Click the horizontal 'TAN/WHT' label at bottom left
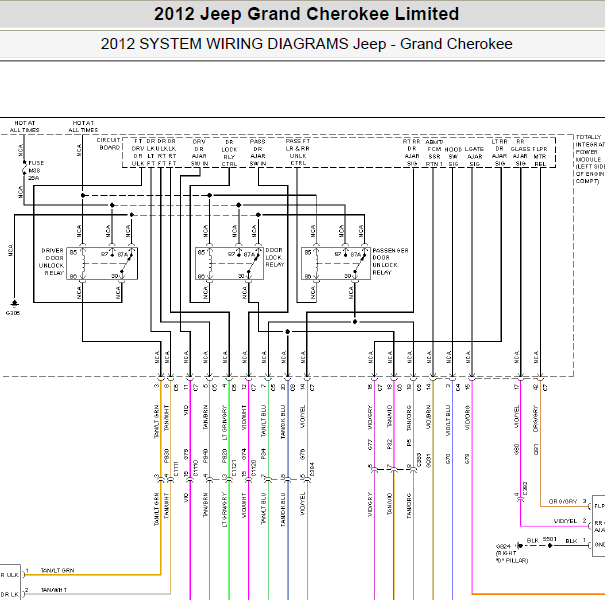 [x=54, y=590]
